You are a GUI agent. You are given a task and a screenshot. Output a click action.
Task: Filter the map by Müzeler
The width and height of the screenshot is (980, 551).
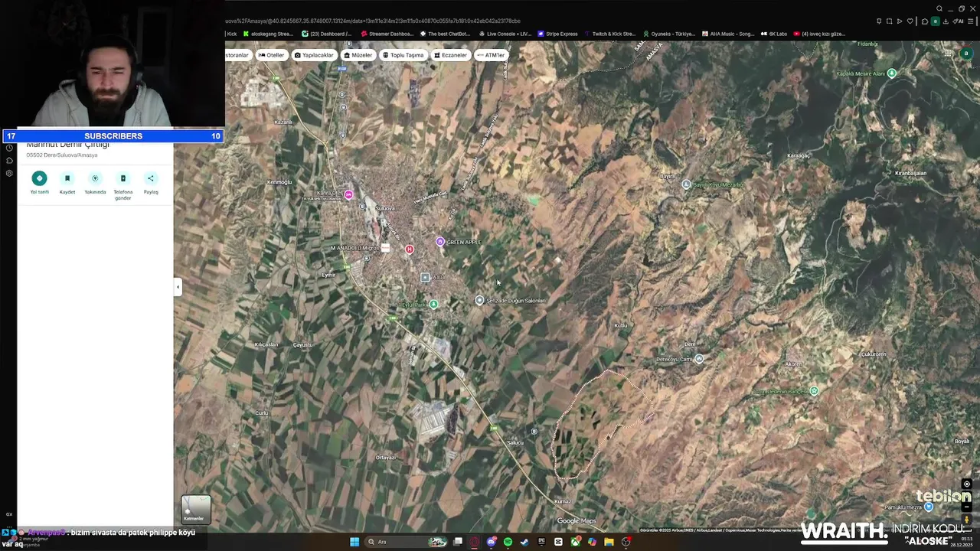tap(358, 55)
